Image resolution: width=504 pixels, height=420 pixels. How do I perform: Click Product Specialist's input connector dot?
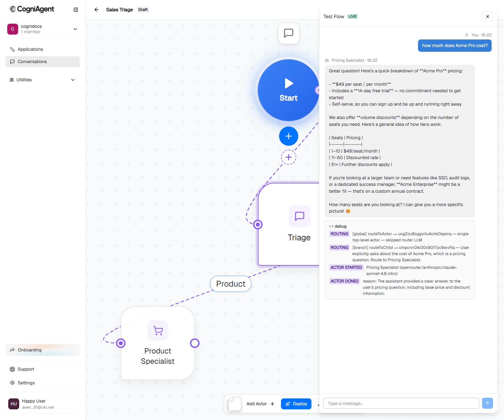121,343
